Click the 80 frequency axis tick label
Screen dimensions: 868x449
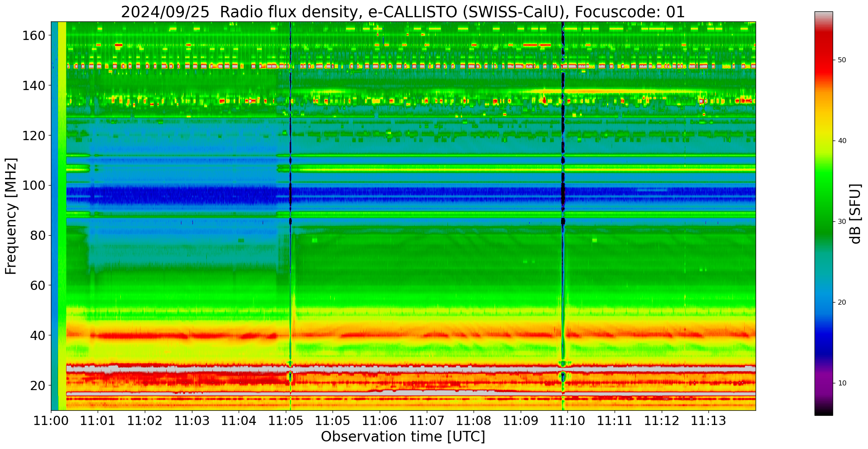[37, 236]
